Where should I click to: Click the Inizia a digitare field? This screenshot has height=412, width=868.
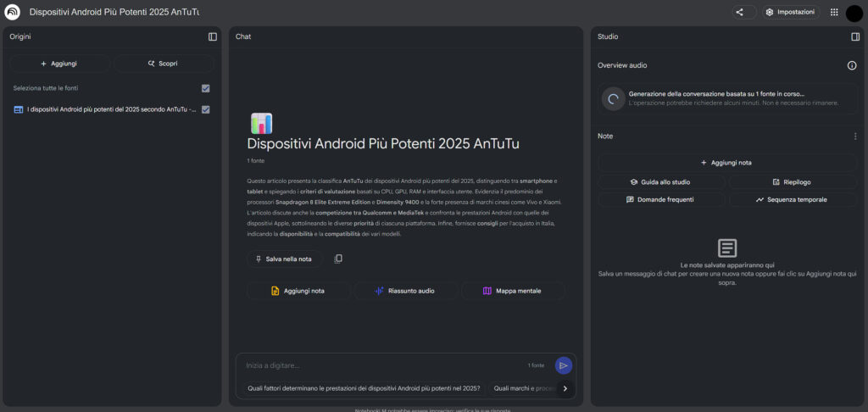pyautogui.click(x=381, y=365)
